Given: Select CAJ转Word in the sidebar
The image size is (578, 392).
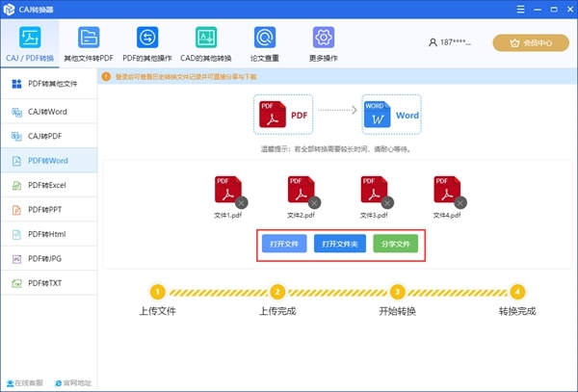Looking at the screenshot, I should 48,112.
